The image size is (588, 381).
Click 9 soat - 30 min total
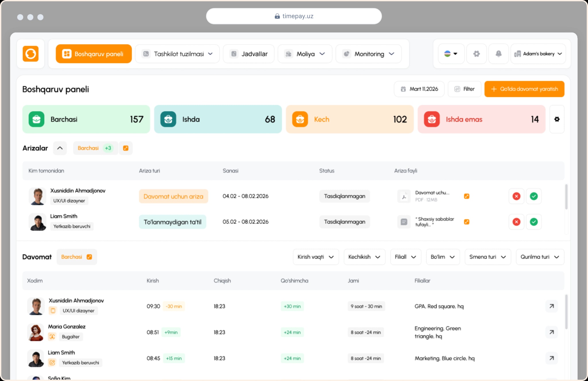tap(366, 306)
